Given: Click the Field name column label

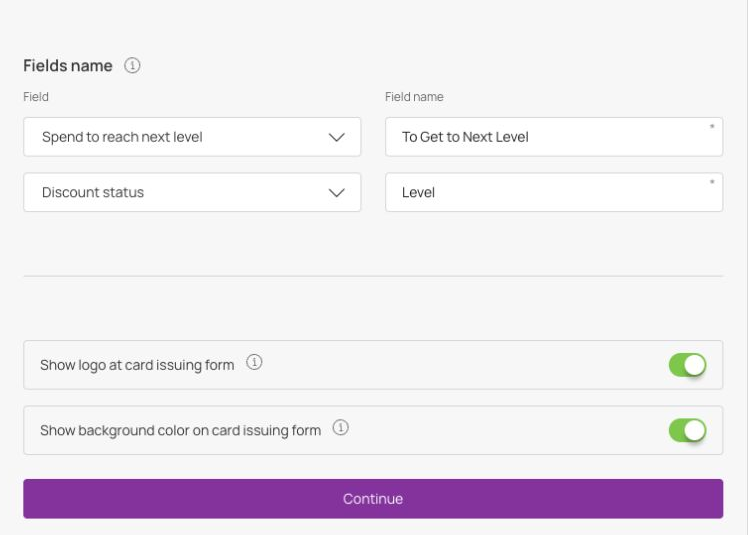Looking at the screenshot, I should (x=414, y=97).
